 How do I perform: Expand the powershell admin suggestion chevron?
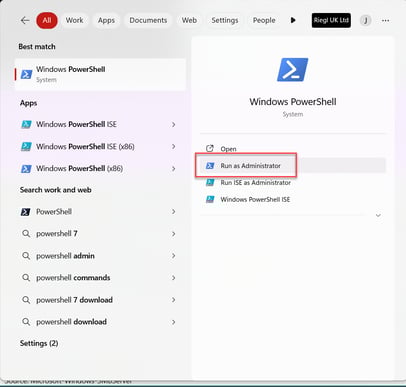(174, 256)
